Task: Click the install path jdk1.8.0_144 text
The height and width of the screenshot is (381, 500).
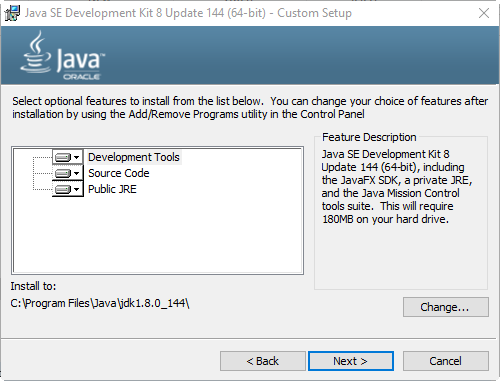Action: (x=100, y=303)
